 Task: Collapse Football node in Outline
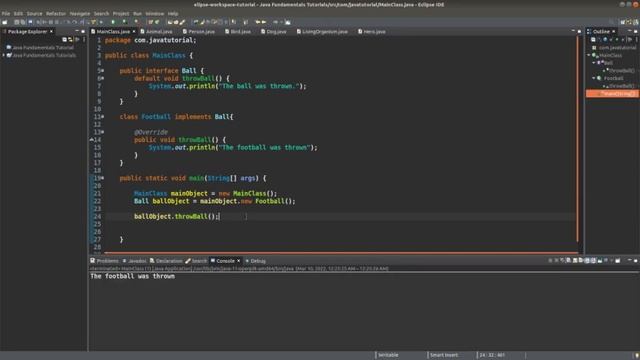click(594, 78)
